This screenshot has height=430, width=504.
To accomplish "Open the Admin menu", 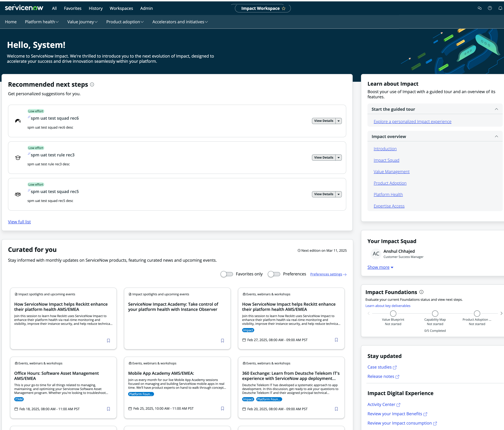I will click(146, 8).
